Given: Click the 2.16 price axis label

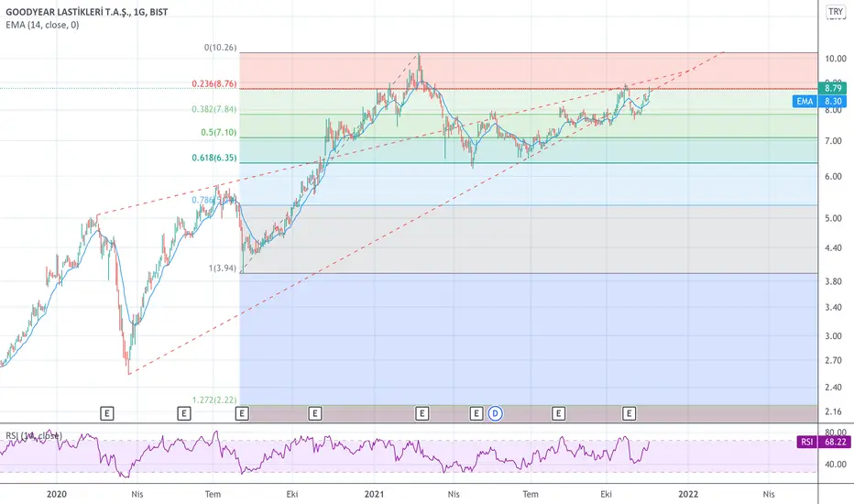Looking at the screenshot, I should [x=833, y=411].
